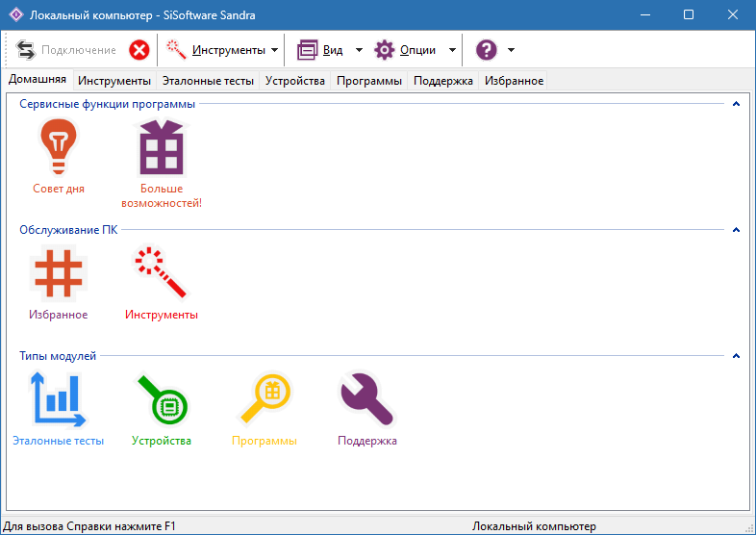This screenshot has width=756, height=535.
Task: Open the Программы yellow magnifier icon
Action: point(265,398)
